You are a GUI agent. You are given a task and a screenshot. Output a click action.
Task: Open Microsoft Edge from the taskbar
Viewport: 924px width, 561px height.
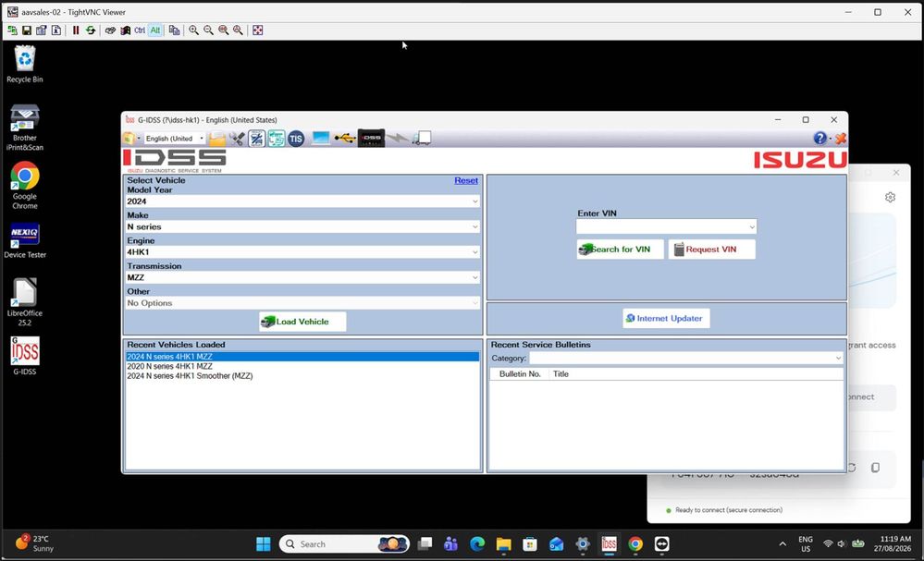(477, 544)
